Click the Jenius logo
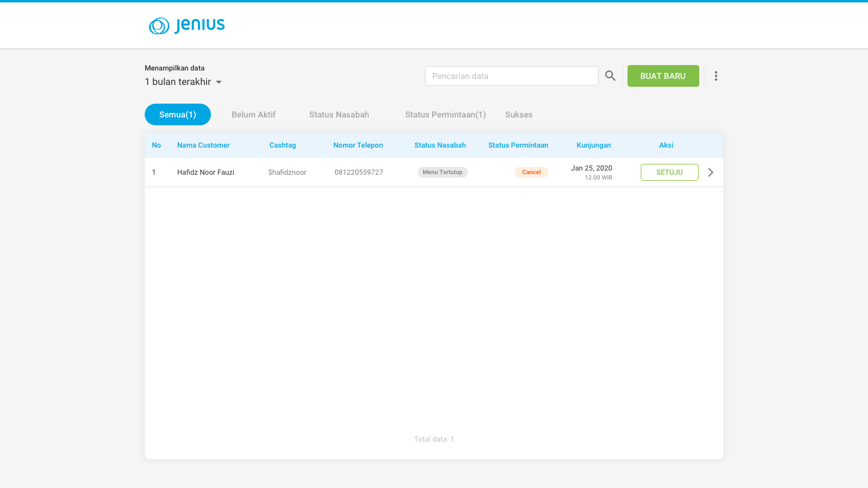 tap(187, 26)
